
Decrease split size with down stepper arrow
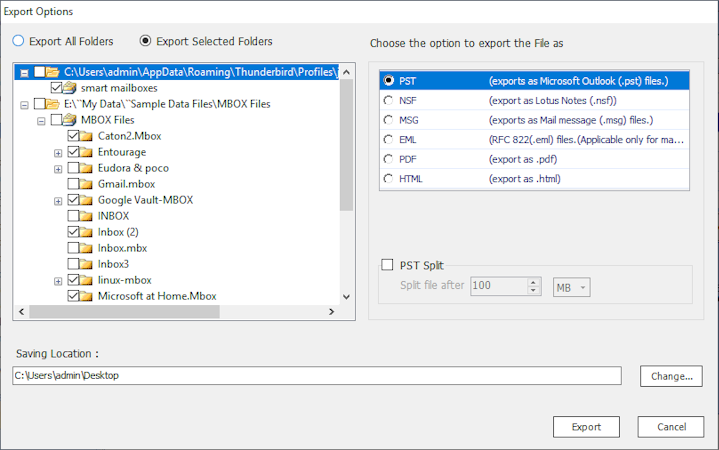[x=533, y=290]
